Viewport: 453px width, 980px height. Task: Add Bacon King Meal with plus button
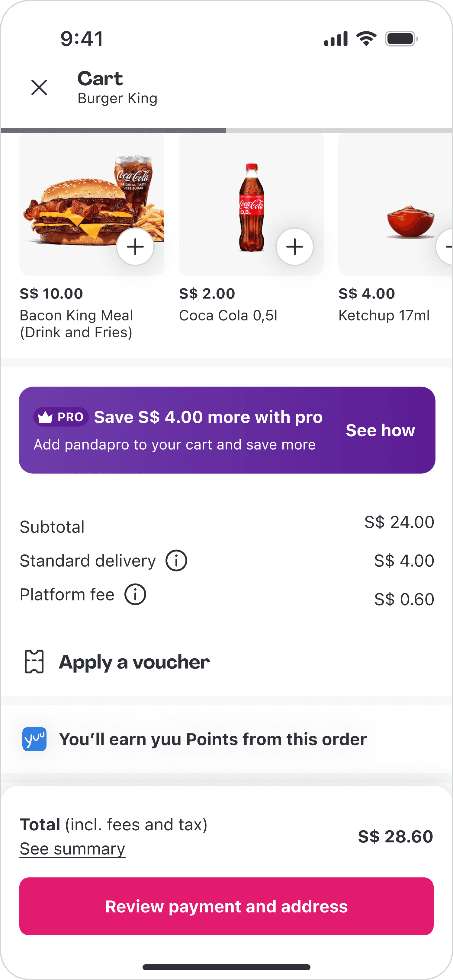[135, 247]
